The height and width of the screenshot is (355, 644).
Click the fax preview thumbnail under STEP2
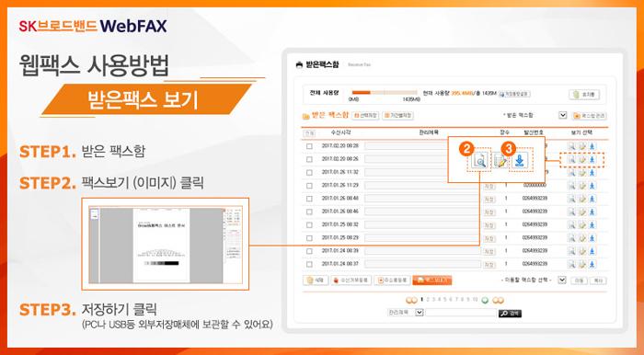[165, 245]
